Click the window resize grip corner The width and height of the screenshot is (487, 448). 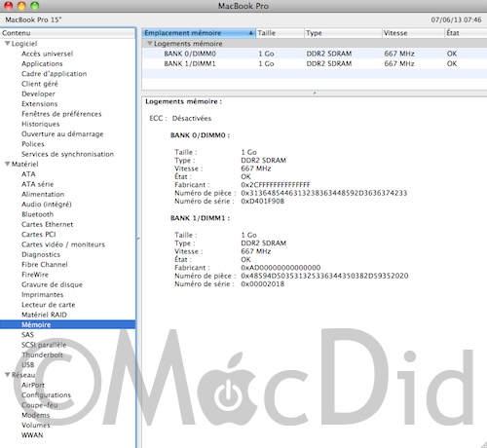[x=483, y=444]
